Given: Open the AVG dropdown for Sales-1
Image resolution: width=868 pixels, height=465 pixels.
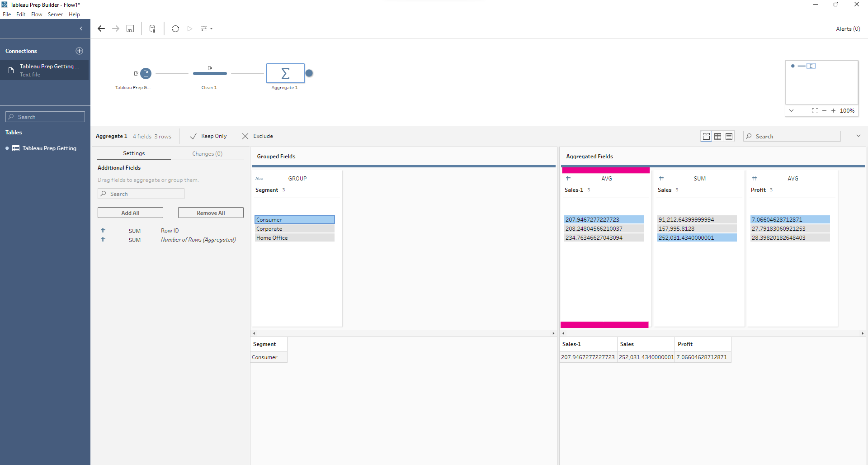Looking at the screenshot, I should click(x=607, y=179).
